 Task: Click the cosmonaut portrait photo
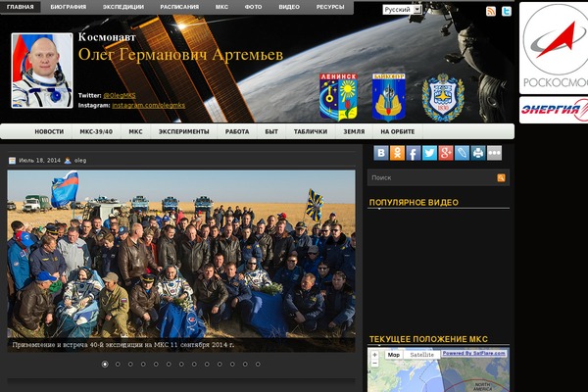(x=42, y=71)
